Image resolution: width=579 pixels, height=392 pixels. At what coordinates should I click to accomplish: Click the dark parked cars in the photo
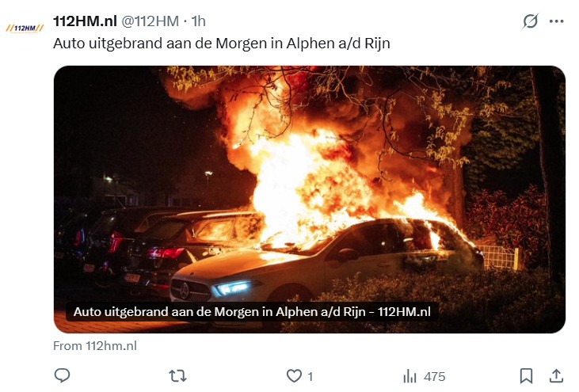(x=155, y=245)
